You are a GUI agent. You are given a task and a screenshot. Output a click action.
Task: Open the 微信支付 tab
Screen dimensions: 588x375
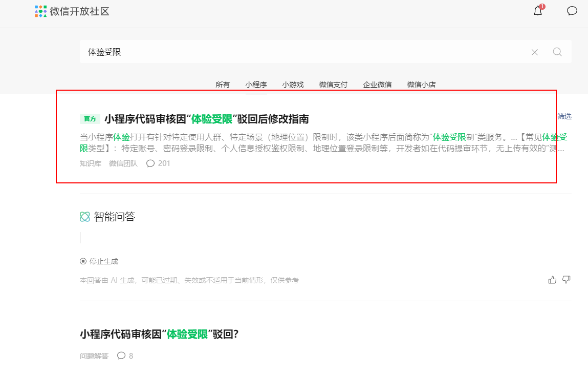(x=333, y=85)
